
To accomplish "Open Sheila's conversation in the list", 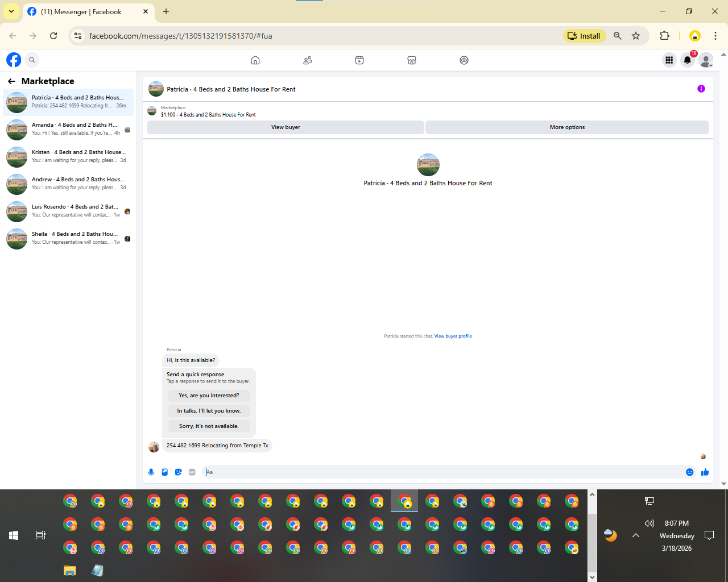I will 68,239.
